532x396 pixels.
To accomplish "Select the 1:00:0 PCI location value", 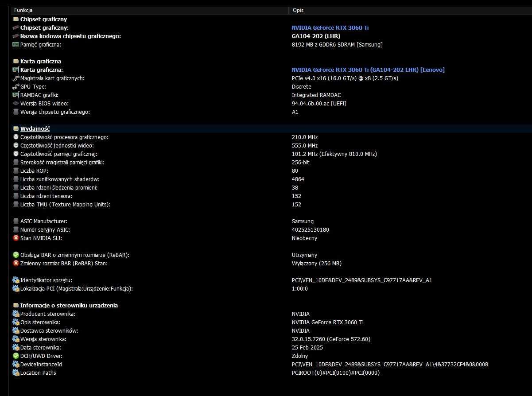I will pyautogui.click(x=300, y=288).
